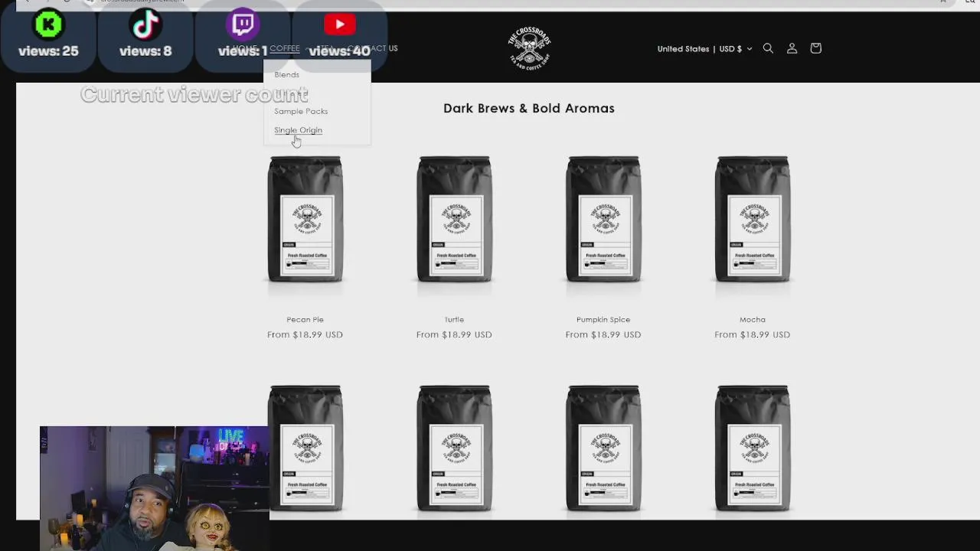Viewport: 980px width, 551px height.
Task: Click the Pumpkin Spice coffee bag image
Action: pos(603,220)
